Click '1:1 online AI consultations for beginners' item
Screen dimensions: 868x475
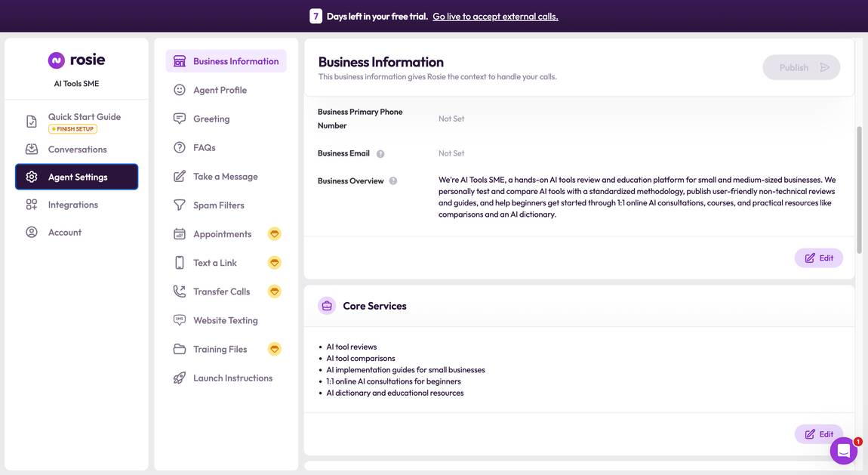coord(393,381)
